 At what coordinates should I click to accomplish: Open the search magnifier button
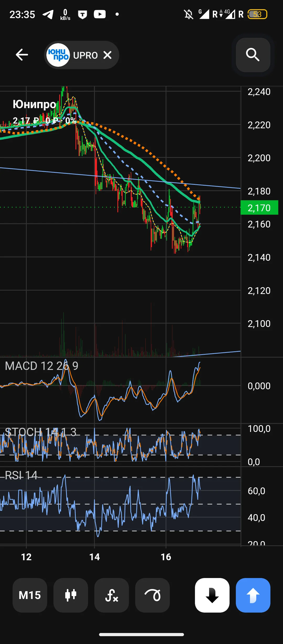[253, 55]
